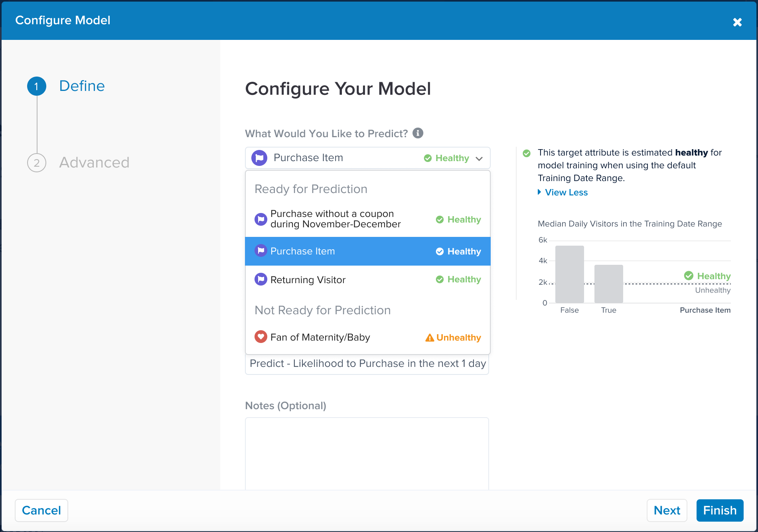
Task: Click green checkmark next to target attribute message
Action: point(527,153)
